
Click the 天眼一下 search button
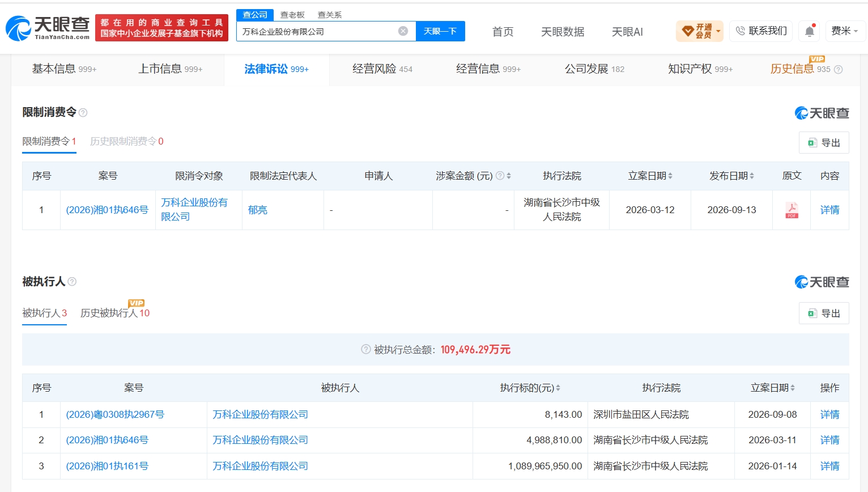tap(440, 31)
